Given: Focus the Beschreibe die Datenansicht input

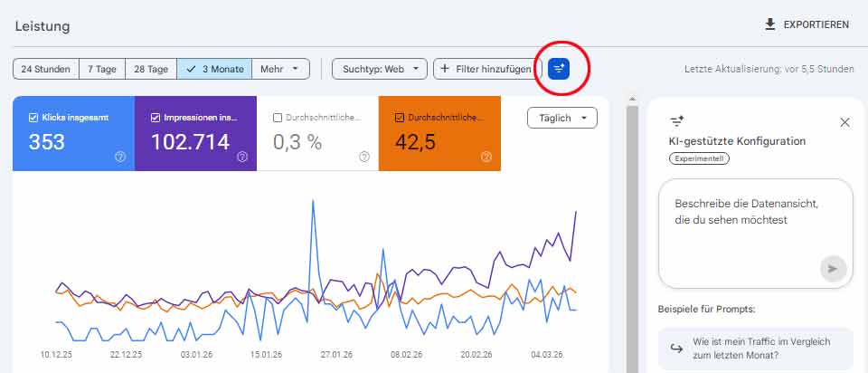Looking at the screenshot, I should 756,234.
